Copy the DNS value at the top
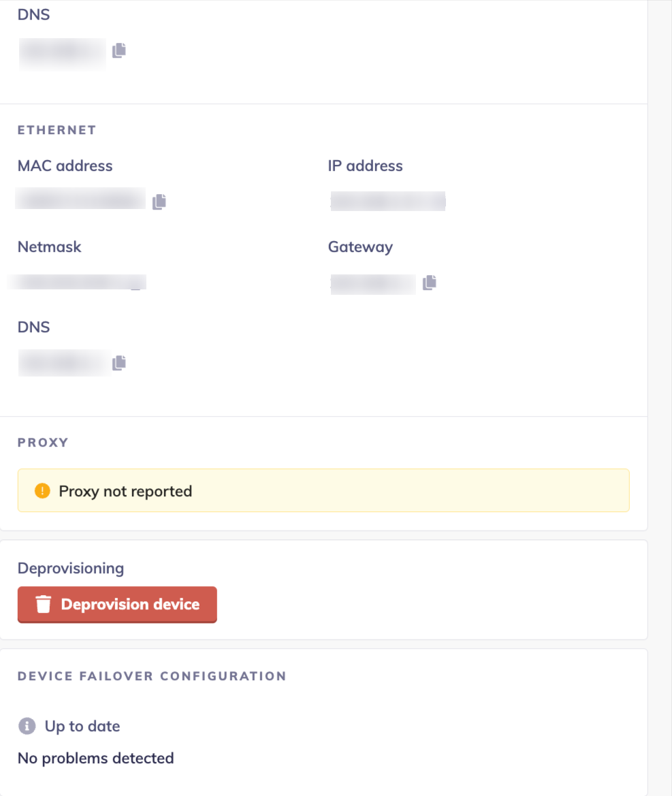 click(119, 50)
